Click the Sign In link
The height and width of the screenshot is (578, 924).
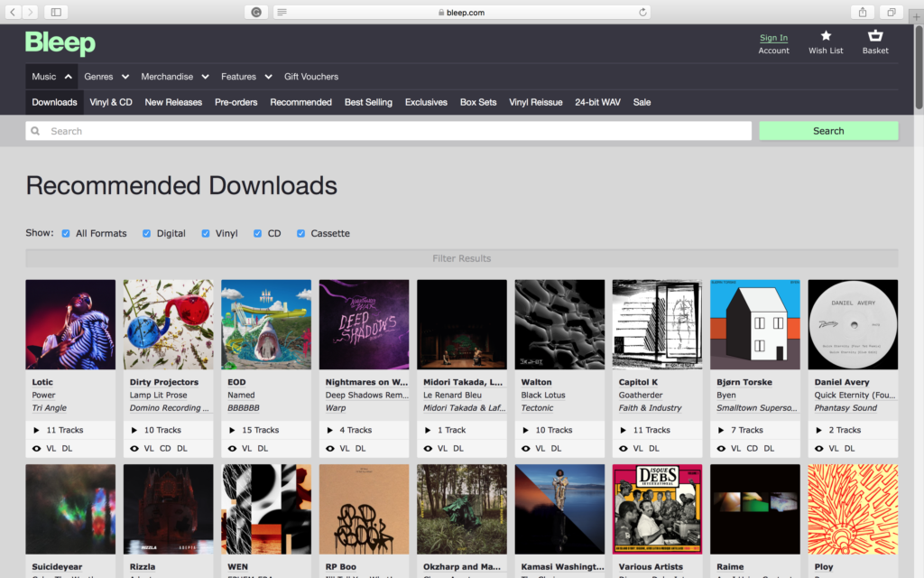click(773, 37)
